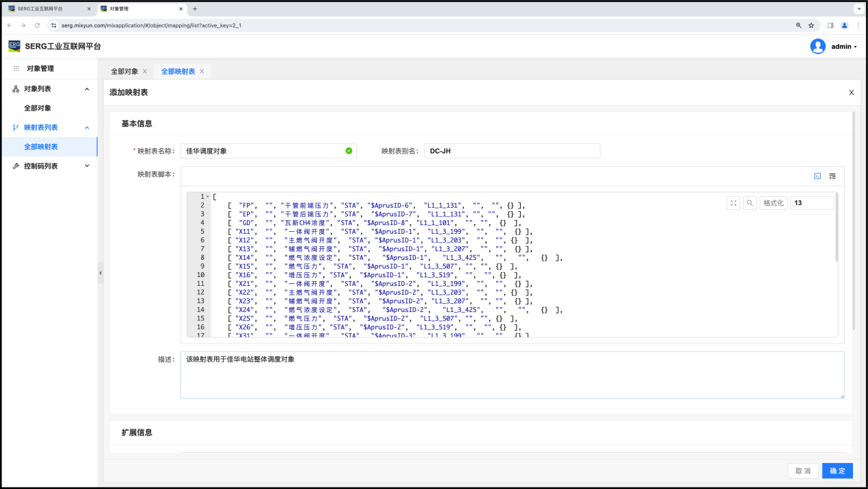Click the fullscreen editor expand icon
868x489 pixels.
734,203
